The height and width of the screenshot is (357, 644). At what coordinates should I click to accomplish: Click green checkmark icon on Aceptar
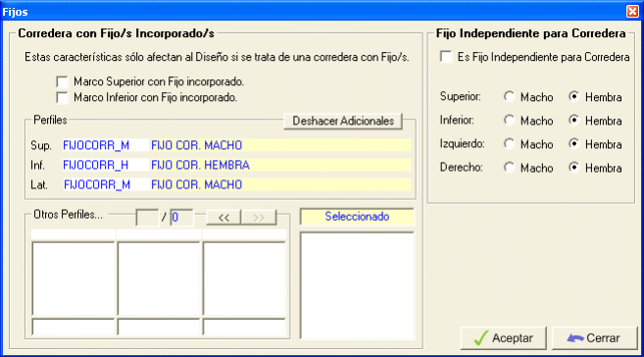[481, 337]
